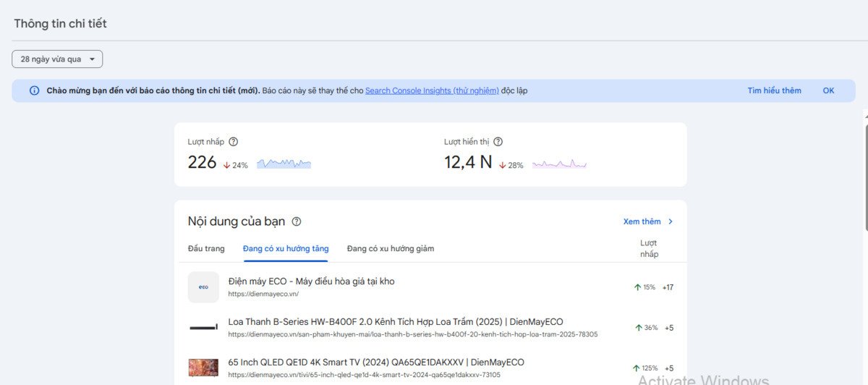Click the Tìm hiểu thêm button
Screen dimensions: 868x385
[774, 90]
